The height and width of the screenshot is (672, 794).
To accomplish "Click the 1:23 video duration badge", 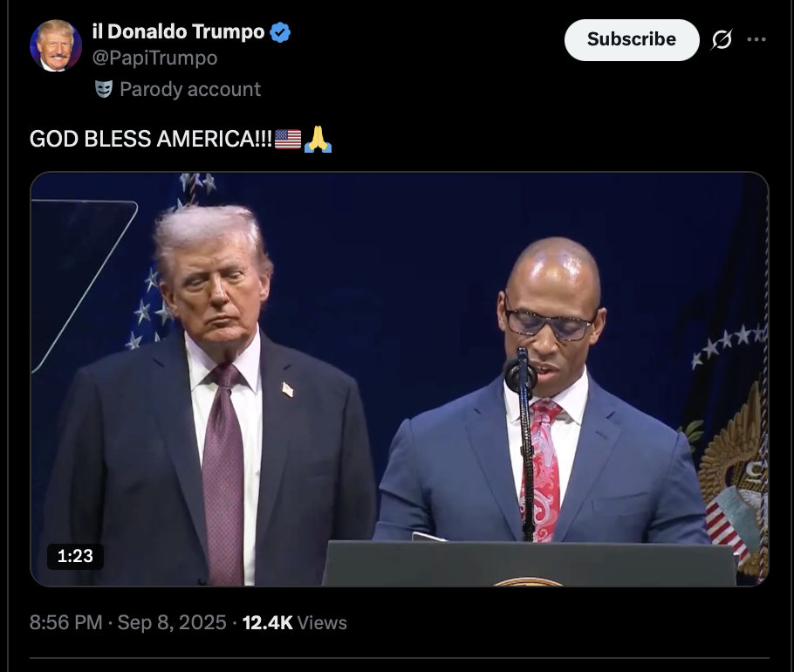I will tap(75, 556).
